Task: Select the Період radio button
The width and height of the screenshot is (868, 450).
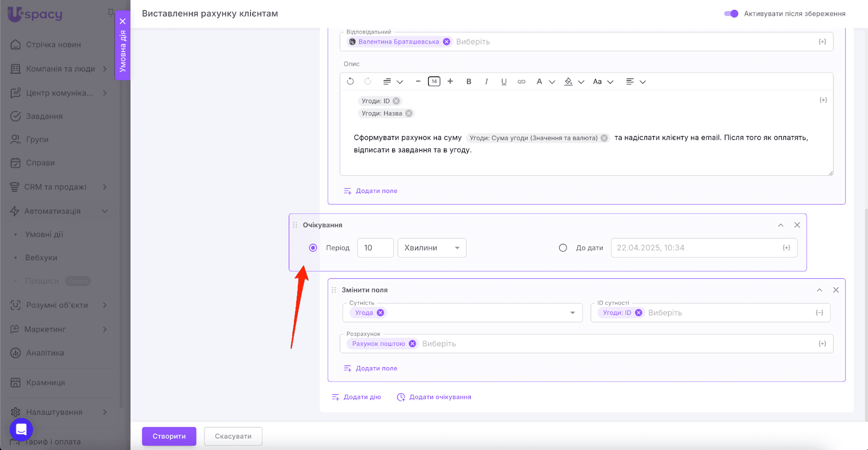Action: (x=313, y=248)
